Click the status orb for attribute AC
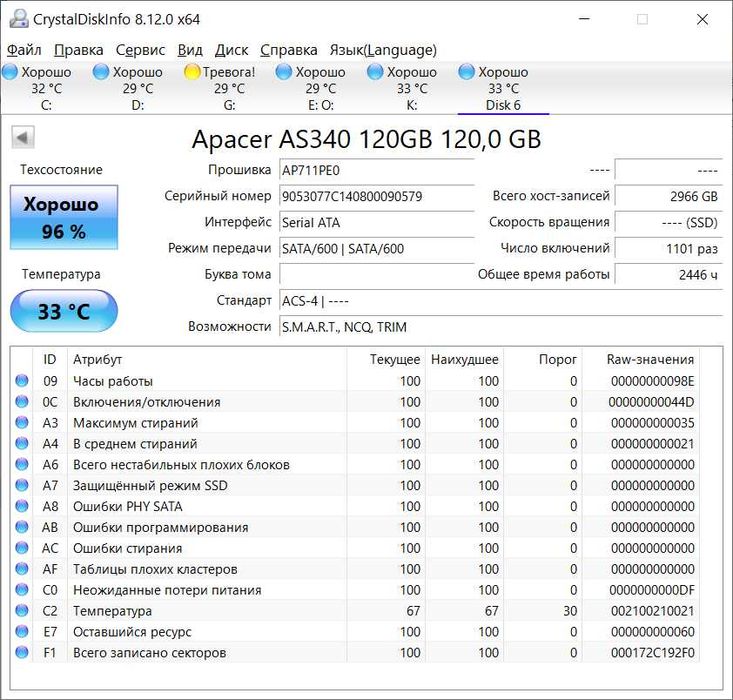 (x=22, y=548)
